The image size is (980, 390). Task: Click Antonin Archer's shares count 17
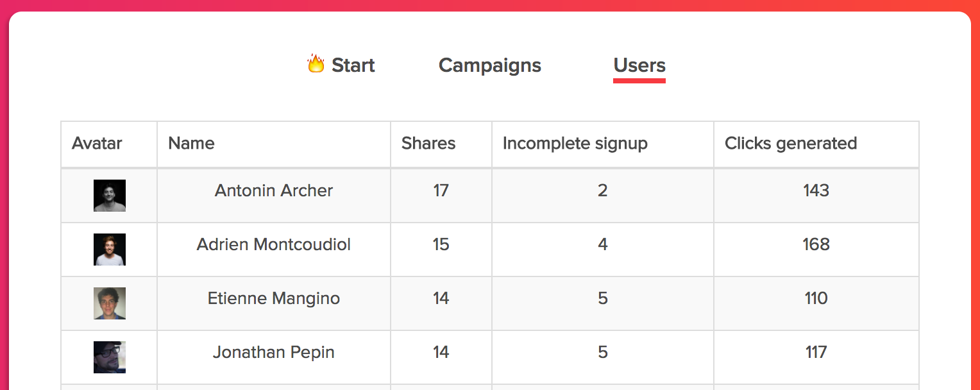tap(441, 191)
